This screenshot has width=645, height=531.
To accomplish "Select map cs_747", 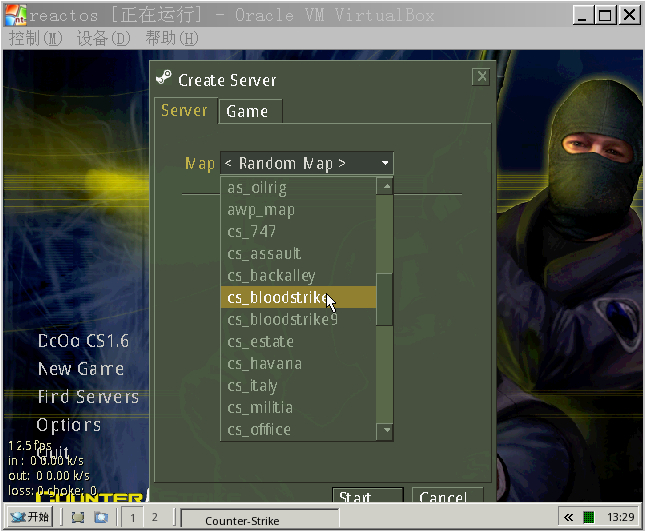I will 298,232.
